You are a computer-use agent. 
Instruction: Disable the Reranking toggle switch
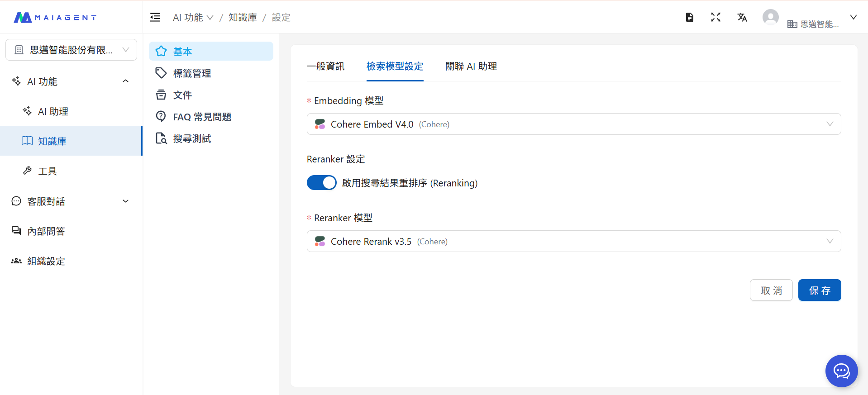click(322, 183)
